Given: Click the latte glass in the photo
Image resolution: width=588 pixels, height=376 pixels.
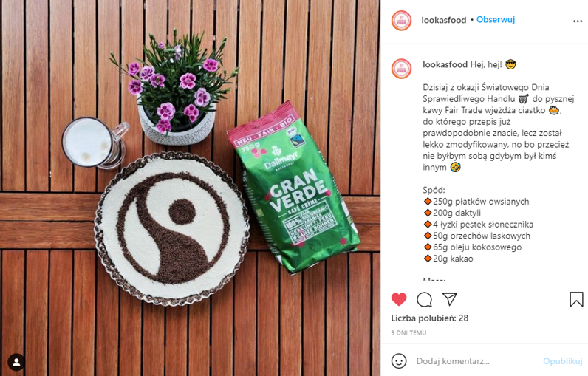Looking at the screenshot, I should [x=95, y=143].
